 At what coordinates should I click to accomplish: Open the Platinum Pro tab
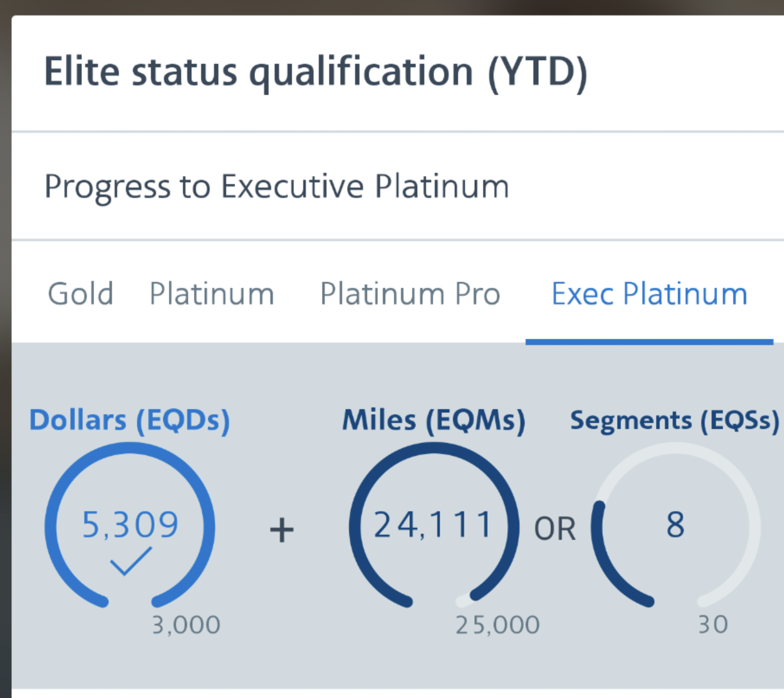coord(410,293)
